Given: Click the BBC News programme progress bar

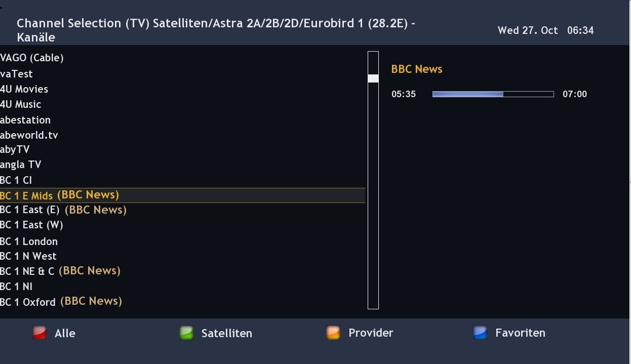Looking at the screenshot, I should click(493, 94).
